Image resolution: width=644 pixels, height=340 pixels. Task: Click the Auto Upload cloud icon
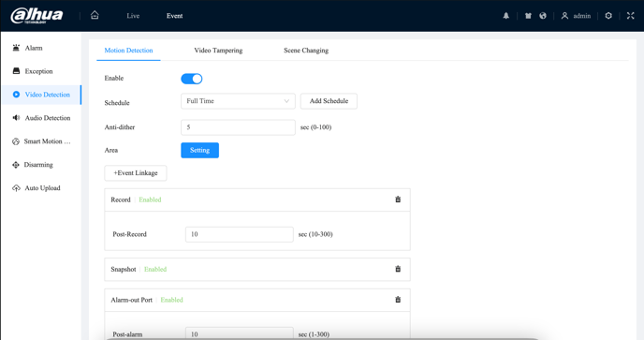click(16, 188)
